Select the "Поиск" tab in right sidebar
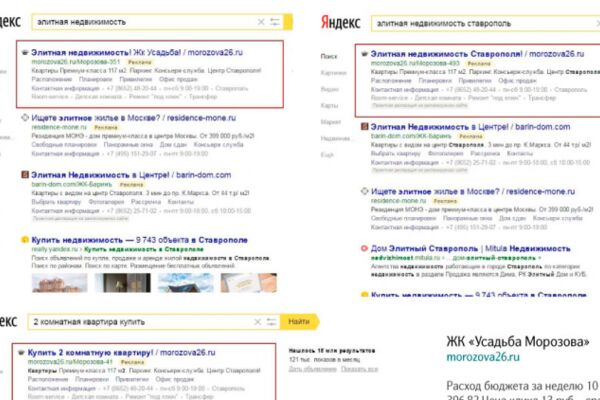 (x=329, y=56)
